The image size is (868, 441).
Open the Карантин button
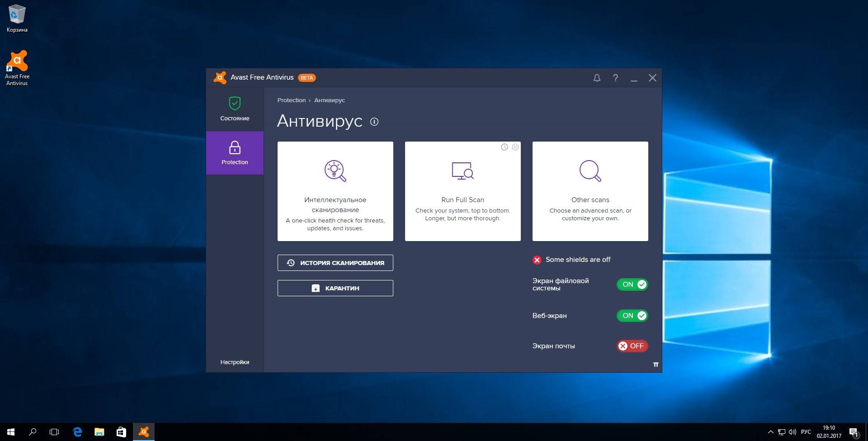[x=335, y=288]
